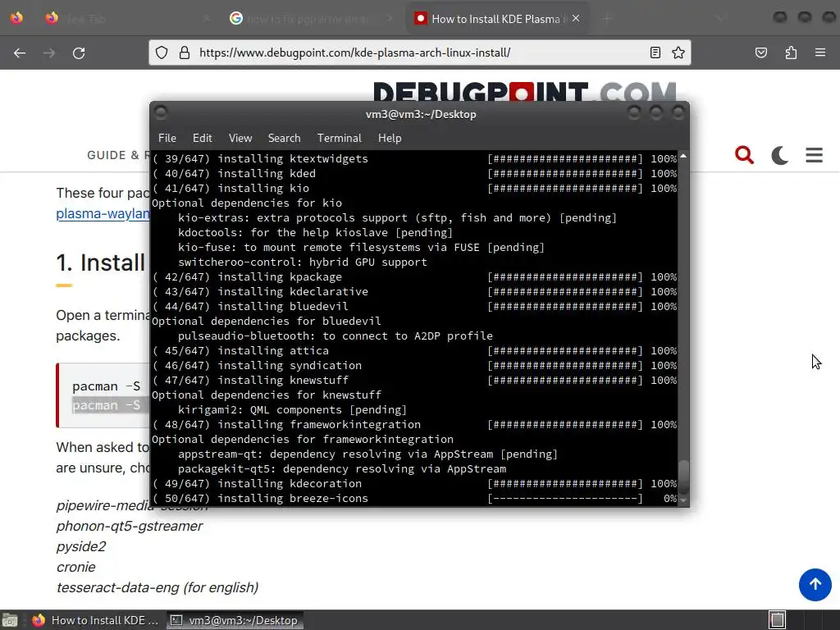Click the address bar URL field

point(420,52)
